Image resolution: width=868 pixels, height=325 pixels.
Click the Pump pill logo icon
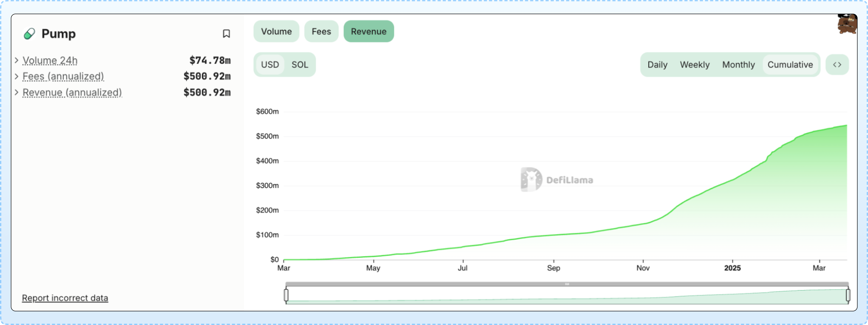point(29,34)
